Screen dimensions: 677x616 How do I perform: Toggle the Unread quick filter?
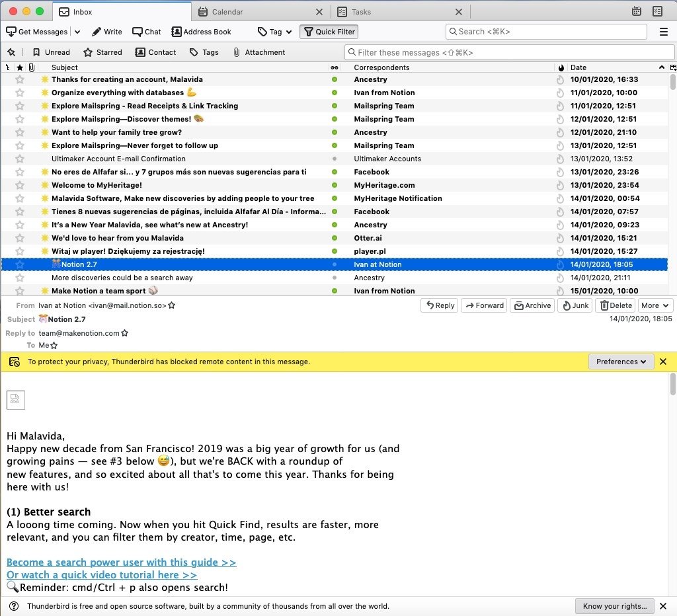[52, 52]
